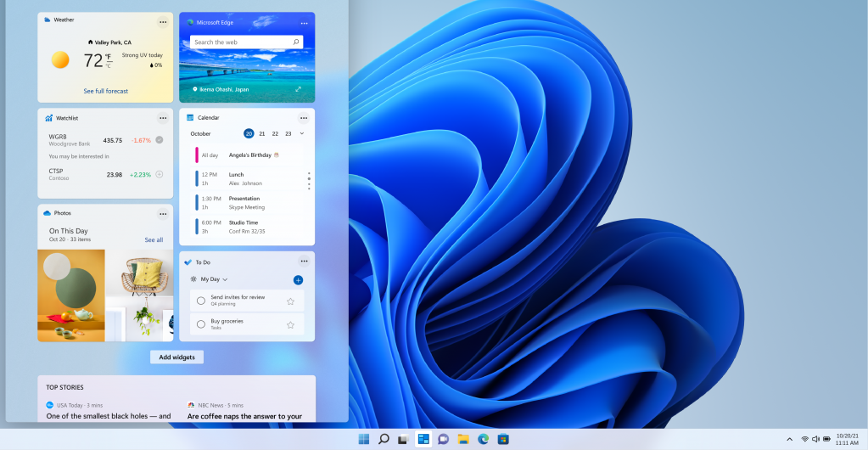The width and height of the screenshot is (868, 450).
Task: Click the Photos cloud icon
Action: coord(47,213)
